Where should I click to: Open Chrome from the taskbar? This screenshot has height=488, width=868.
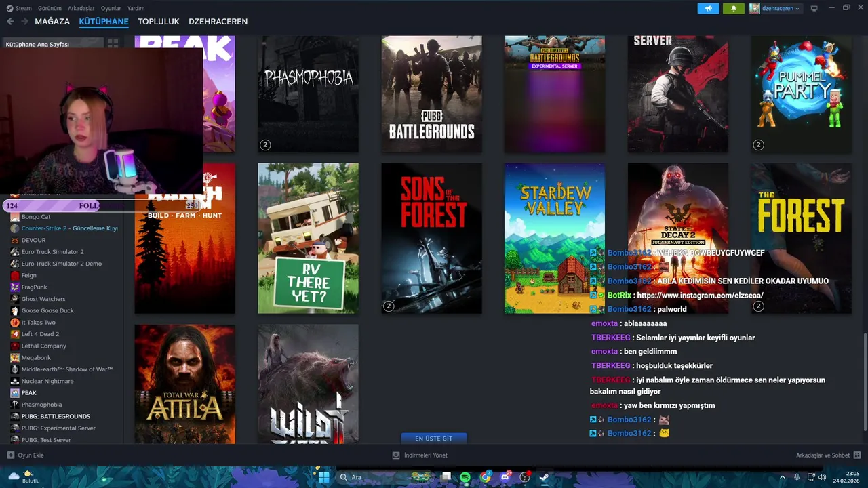486,477
